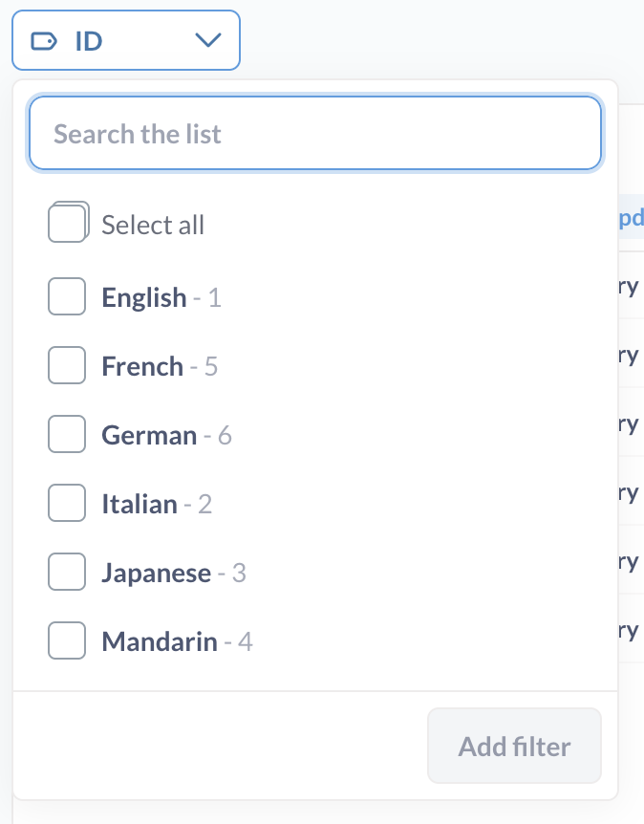Check the Mandarin checkbox
This screenshot has width=644, height=824.
tap(67, 641)
